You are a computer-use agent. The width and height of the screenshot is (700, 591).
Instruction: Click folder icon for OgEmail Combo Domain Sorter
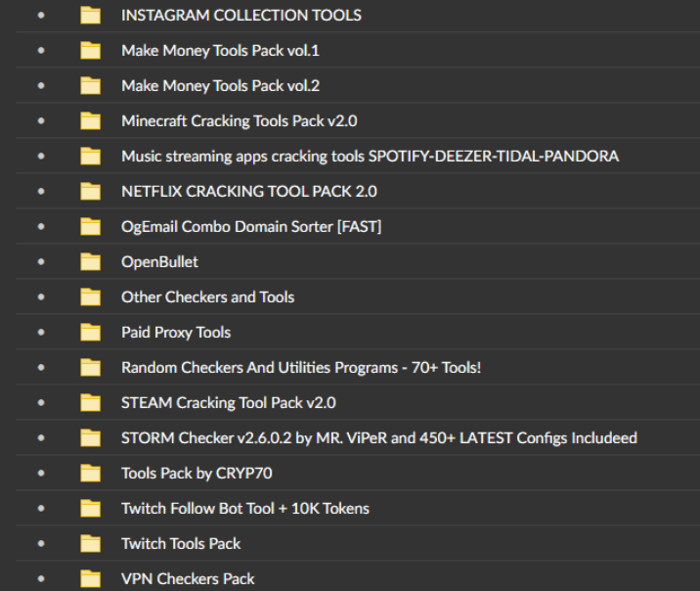click(90, 226)
